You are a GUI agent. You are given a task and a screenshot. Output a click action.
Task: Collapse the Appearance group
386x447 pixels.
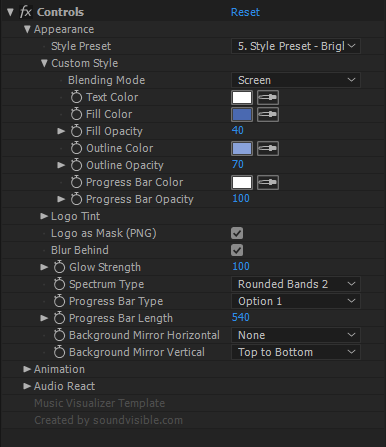pos(27,29)
